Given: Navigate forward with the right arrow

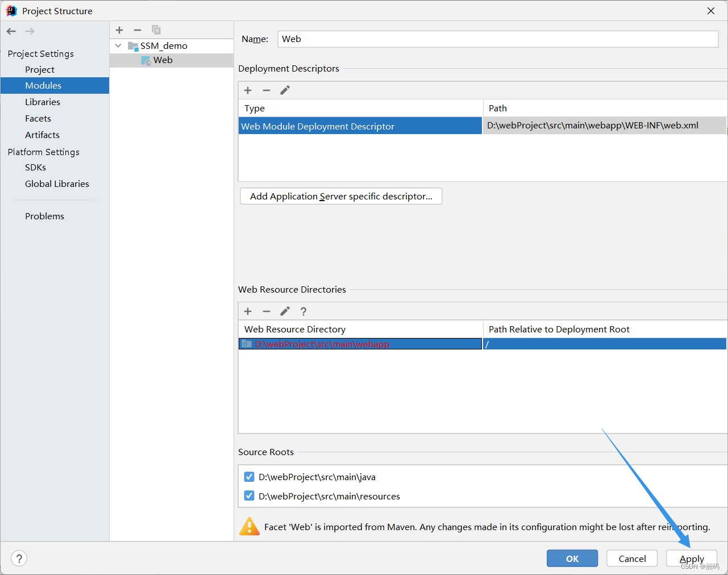Looking at the screenshot, I should pyautogui.click(x=30, y=31).
